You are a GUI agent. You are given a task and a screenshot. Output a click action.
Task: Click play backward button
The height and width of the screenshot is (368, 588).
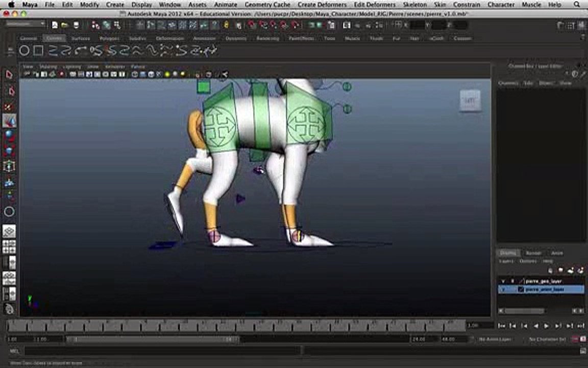point(536,326)
